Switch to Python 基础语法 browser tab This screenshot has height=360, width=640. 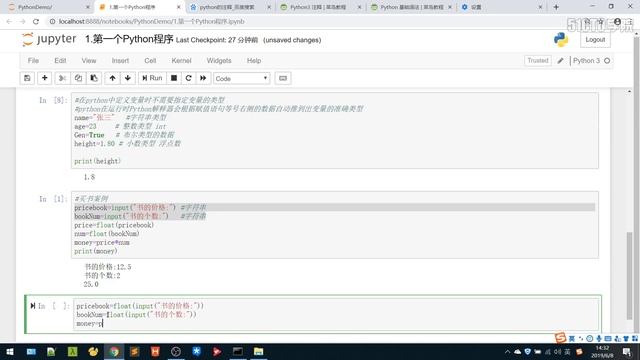(x=411, y=7)
